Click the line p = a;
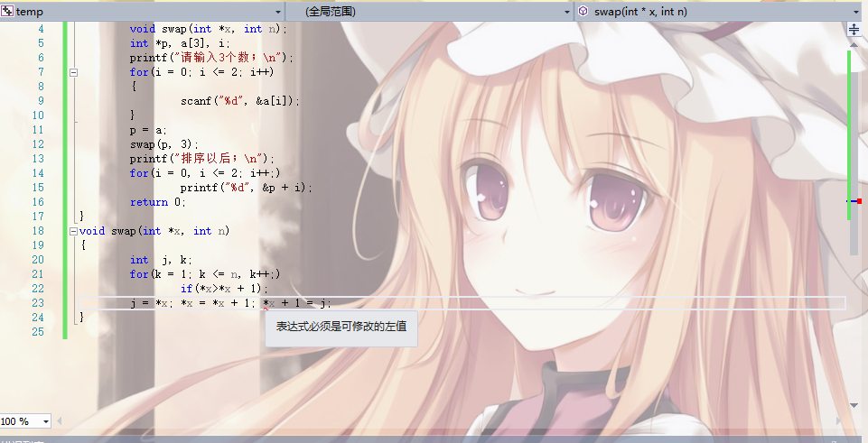The width and height of the screenshot is (868, 443). (148, 130)
